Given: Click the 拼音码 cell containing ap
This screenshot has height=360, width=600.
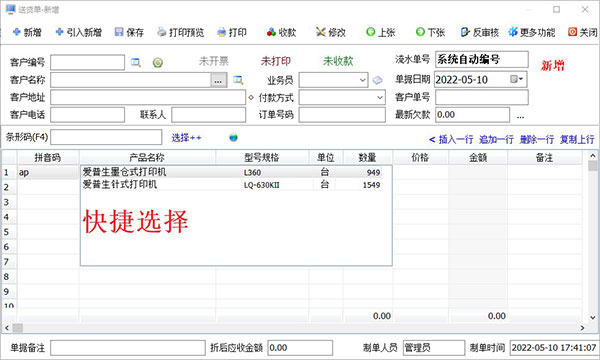Looking at the screenshot, I should (x=48, y=173).
